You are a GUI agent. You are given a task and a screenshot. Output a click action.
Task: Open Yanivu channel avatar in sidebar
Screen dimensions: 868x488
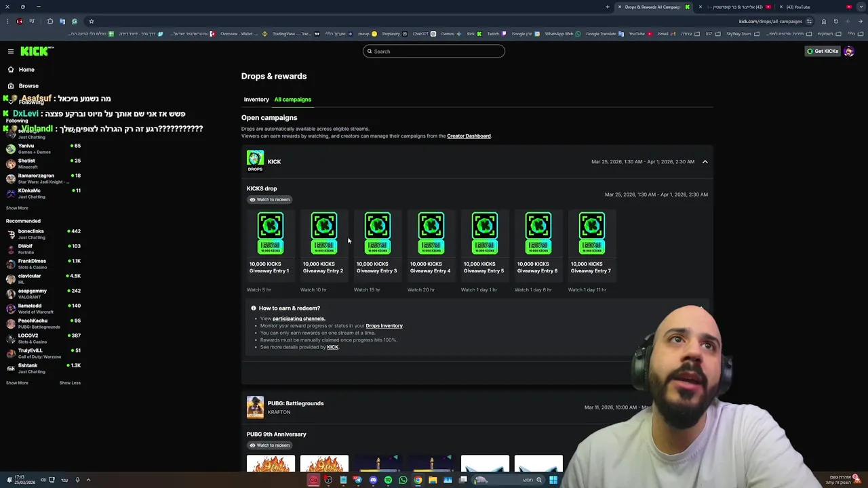(11, 148)
